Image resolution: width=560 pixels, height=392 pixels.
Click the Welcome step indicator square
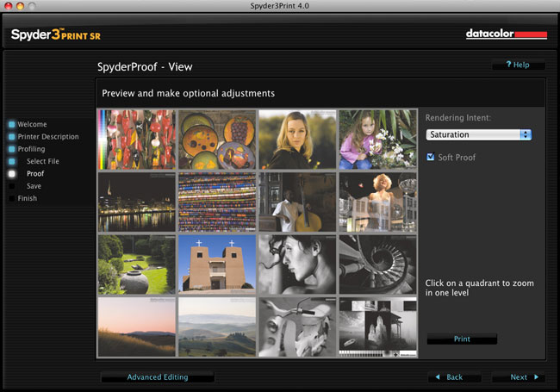click(x=12, y=124)
